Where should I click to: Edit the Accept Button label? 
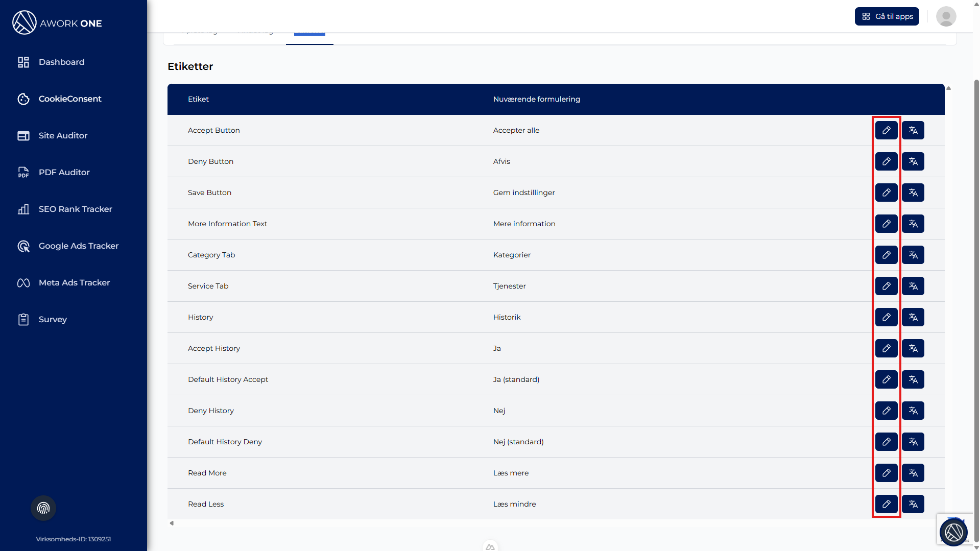[886, 130]
